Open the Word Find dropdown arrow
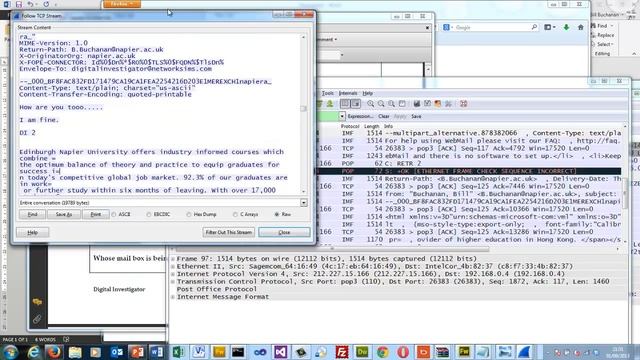 click(612, 26)
